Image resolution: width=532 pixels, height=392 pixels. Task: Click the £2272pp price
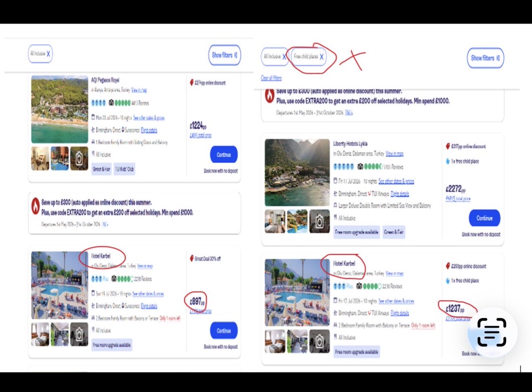[x=456, y=189]
